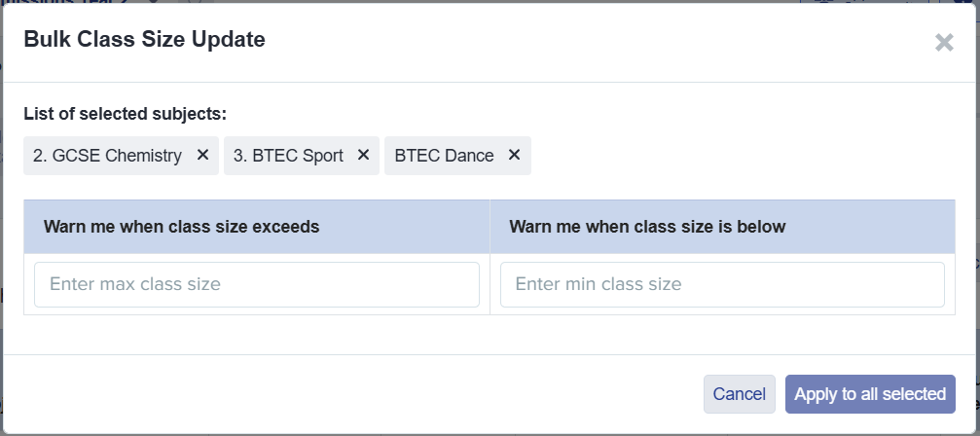Viewport: 980px width, 436px height.
Task: Click the 3. BTEC Sport subject tag label
Action: [289, 156]
